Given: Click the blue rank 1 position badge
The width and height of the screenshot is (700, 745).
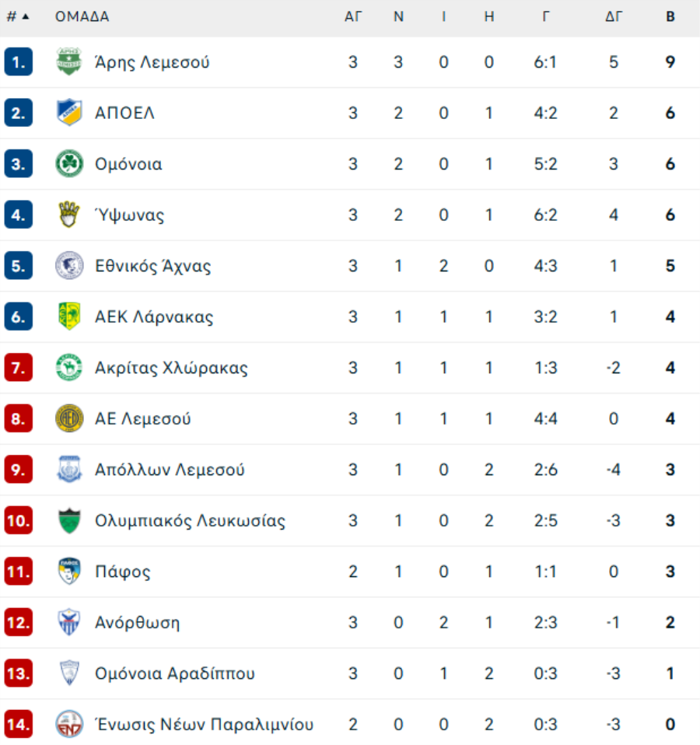Looking at the screenshot, I should (19, 61).
